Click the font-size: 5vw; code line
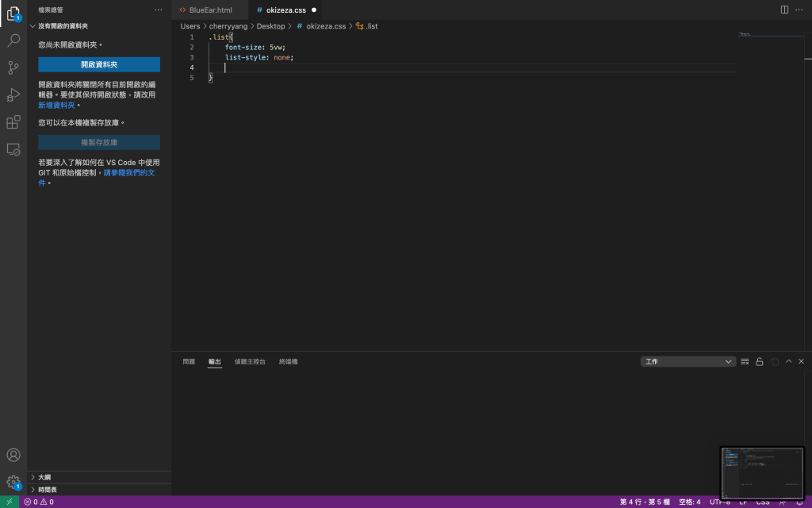Viewport: 812px width, 508px height. coord(255,47)
